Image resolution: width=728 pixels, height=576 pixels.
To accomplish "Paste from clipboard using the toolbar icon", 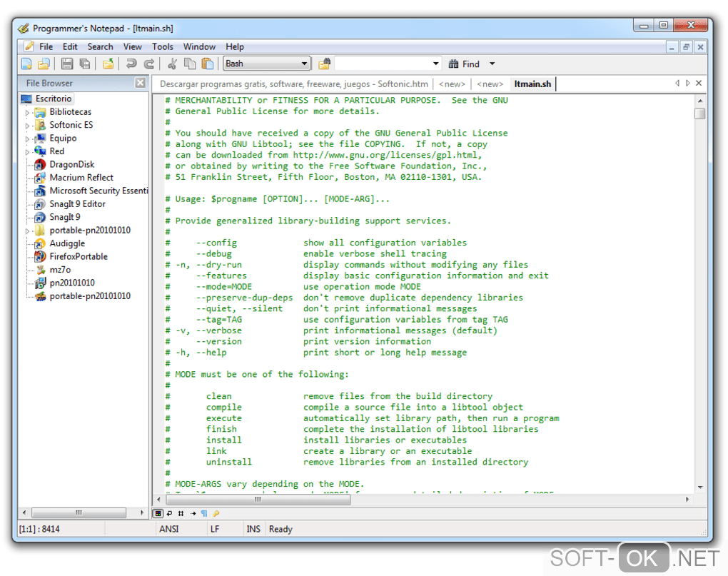I will (x=208, y=64).
